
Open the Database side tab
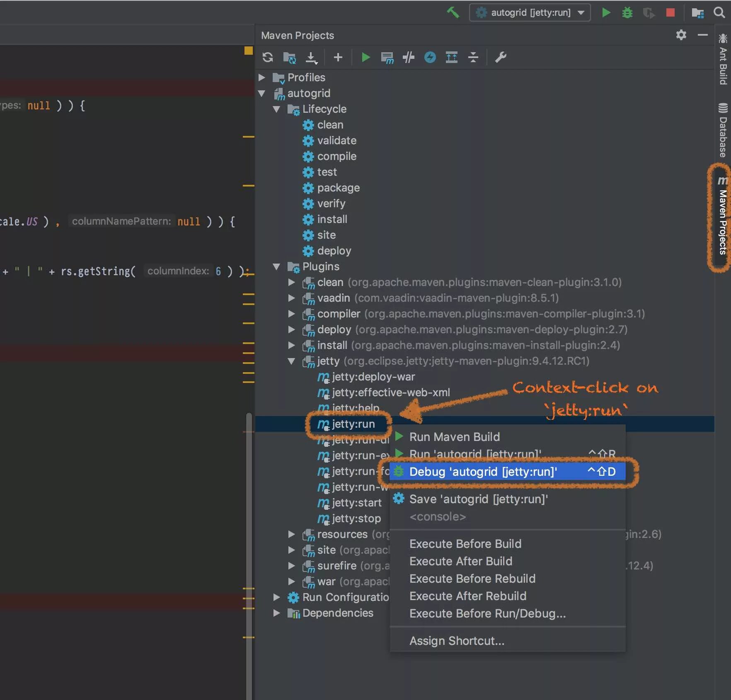tap(723, 130)
